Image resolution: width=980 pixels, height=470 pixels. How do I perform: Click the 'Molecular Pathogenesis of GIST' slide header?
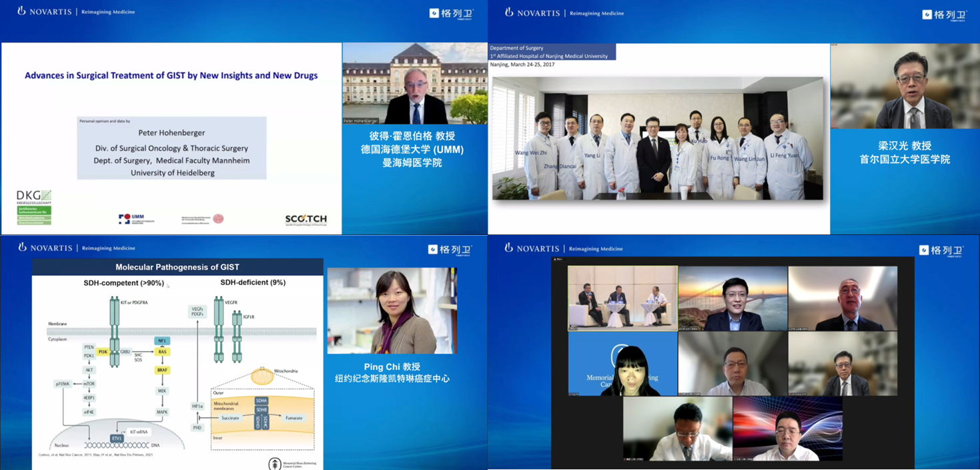point(177,267)
